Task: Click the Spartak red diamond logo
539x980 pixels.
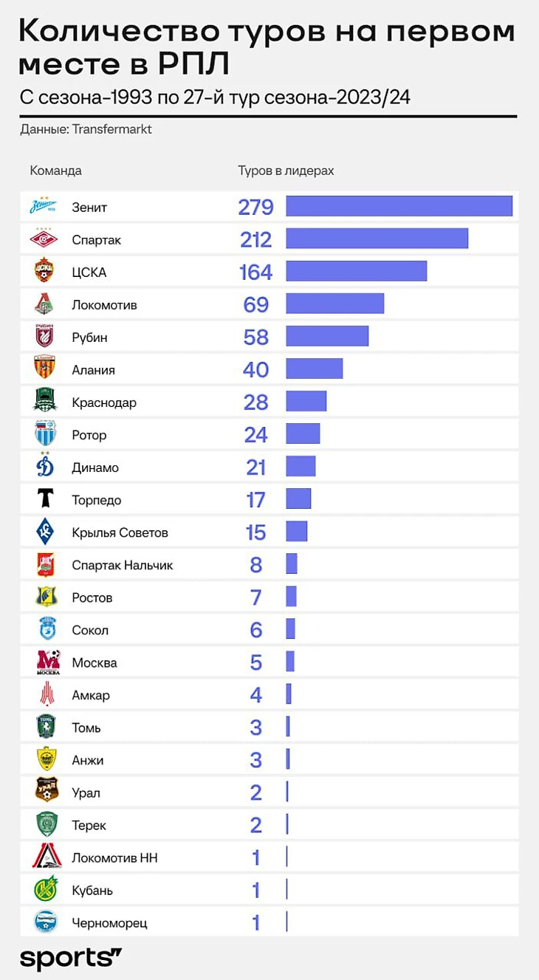Action: click(x=44, y=239)
